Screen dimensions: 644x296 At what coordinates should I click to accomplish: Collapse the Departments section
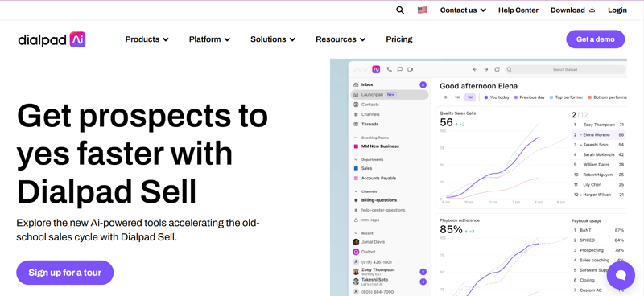point(356,159)
